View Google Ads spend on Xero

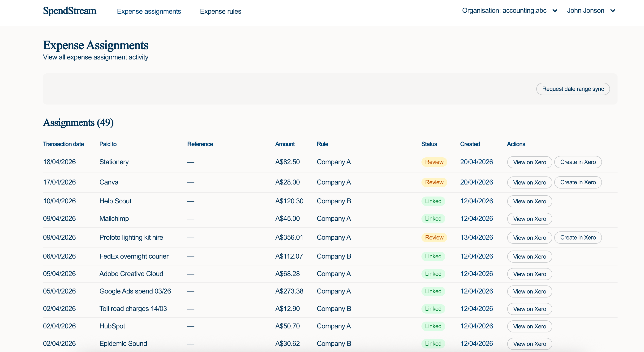[529, 291]
